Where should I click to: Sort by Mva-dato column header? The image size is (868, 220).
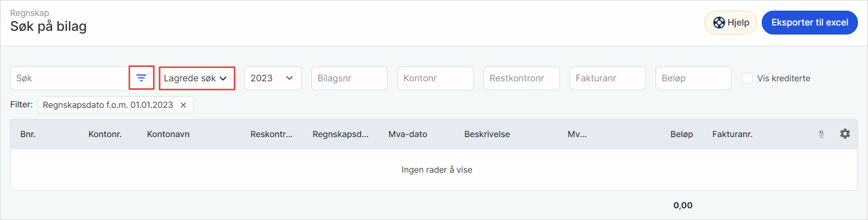point(407,134)
